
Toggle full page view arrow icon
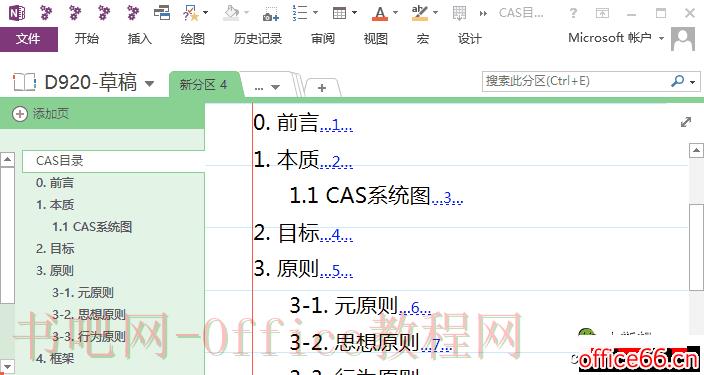[686, 122]
